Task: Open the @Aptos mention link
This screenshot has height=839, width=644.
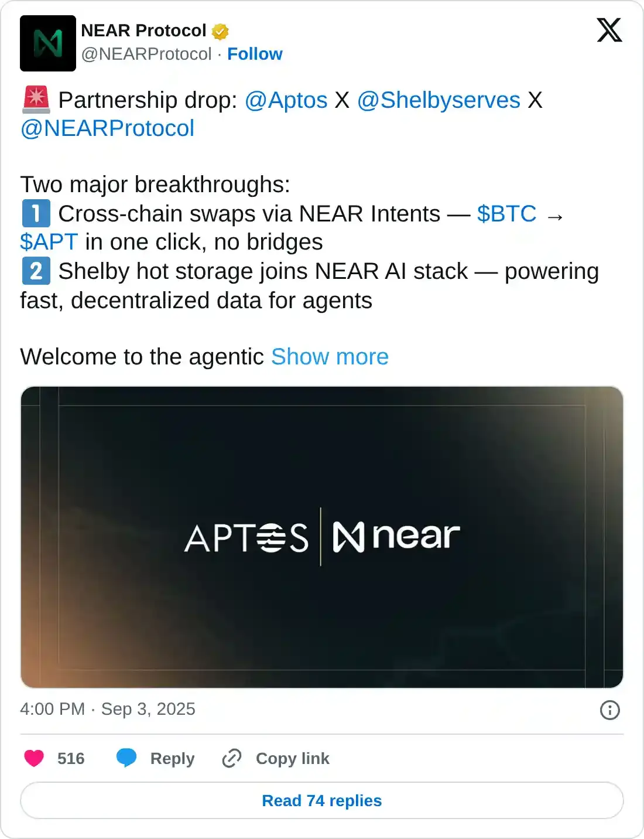Action: [286, 100]
